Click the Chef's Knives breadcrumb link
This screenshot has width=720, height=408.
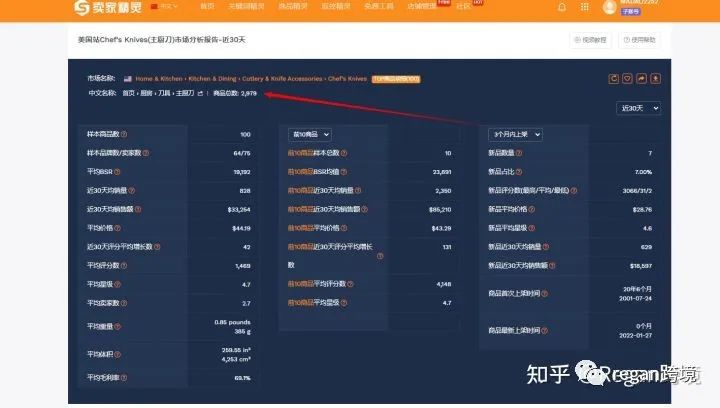coord(347,79)
